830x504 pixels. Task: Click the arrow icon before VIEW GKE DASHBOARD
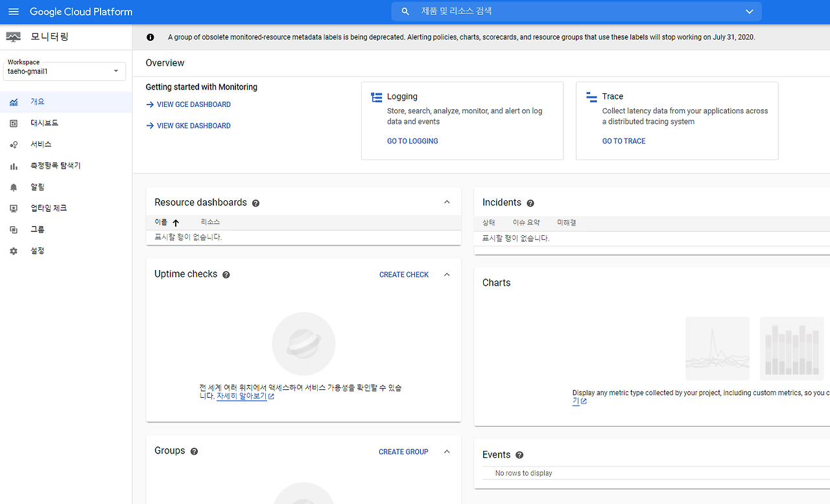150,126
